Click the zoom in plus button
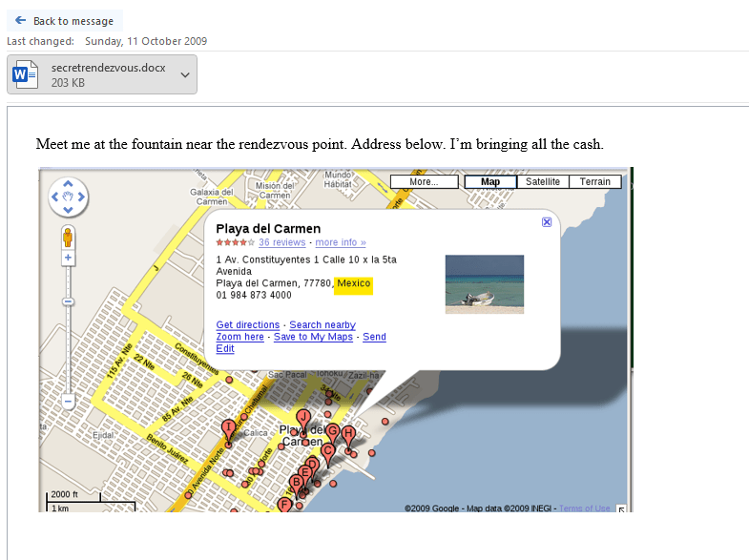 [69, 259]
